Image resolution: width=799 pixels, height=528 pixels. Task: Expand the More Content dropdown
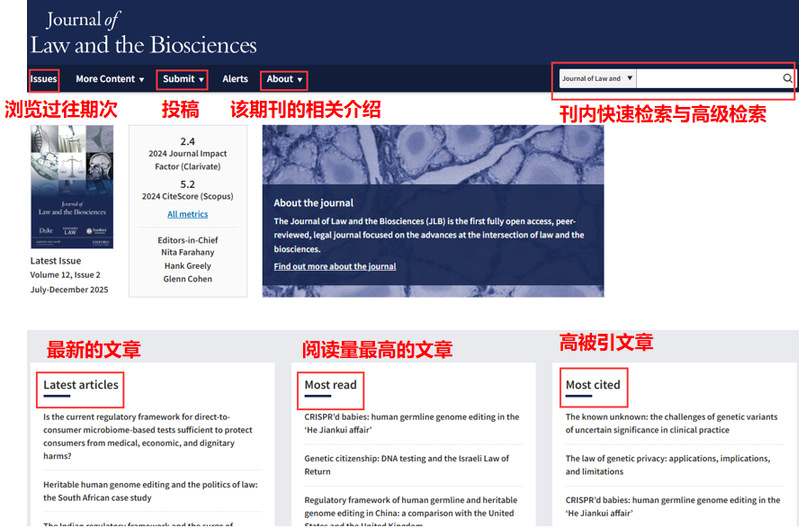point(109,79)
